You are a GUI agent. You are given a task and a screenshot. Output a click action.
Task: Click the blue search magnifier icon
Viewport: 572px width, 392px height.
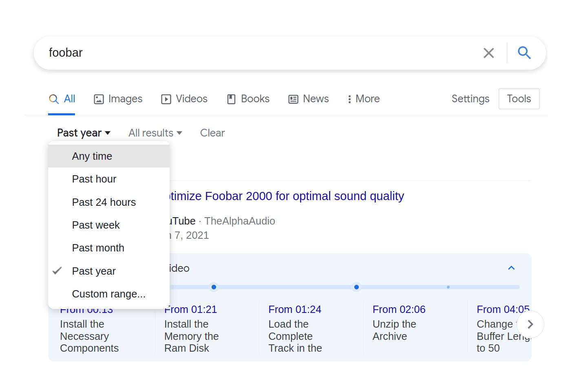click(524, 53)
